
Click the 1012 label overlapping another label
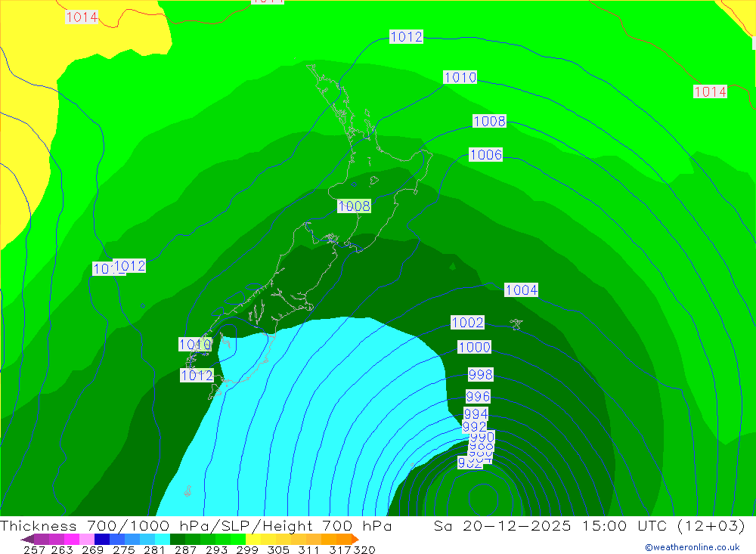tap(129, 266)
